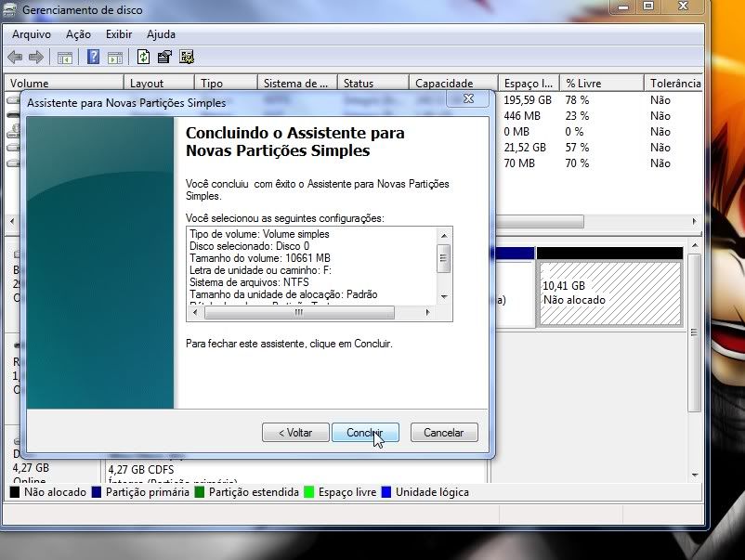Click the settings list horizontal scrollbar right arrow
Viewport: 745px width, 560px height.
(430, 314)
